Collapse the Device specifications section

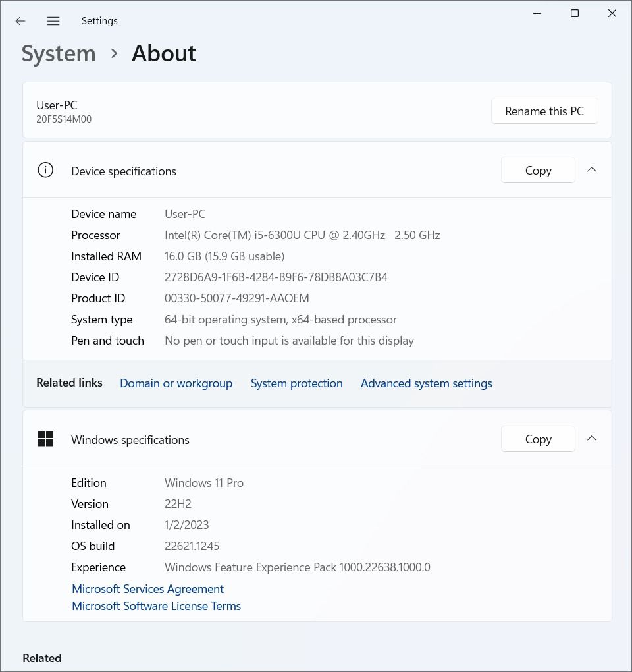coord(592,170)
